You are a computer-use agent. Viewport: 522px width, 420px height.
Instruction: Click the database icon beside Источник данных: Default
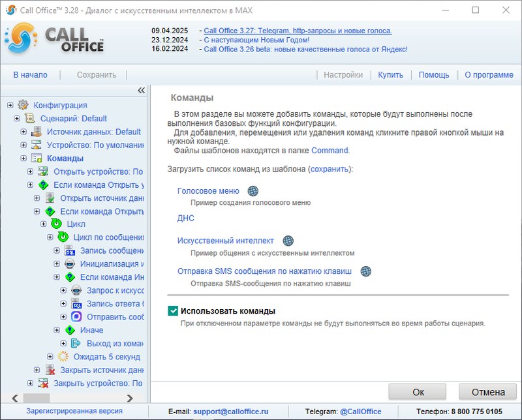click(x=37, y=132)
